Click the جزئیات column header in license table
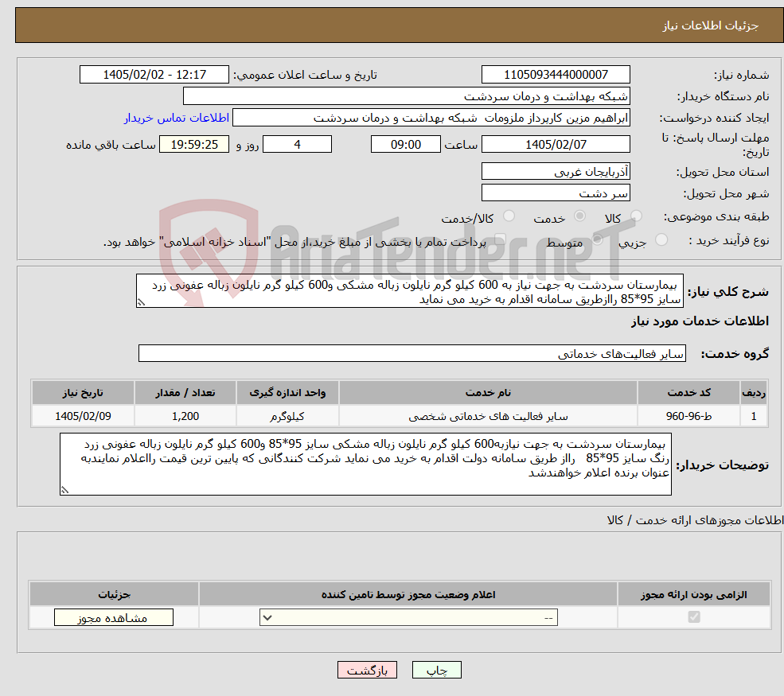This screenshot has height=696, width=784. pyautogui.click(x=114, y=594)
